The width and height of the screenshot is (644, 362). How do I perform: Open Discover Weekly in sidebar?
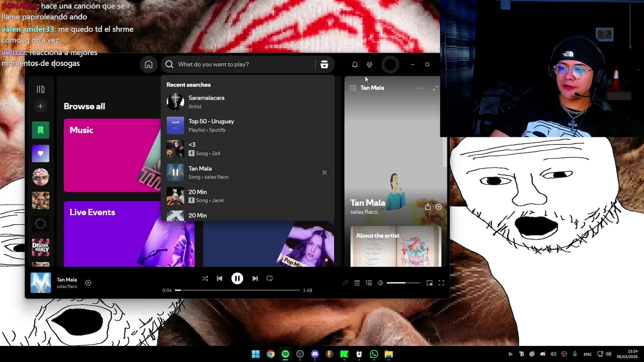(x=41, y=247)
